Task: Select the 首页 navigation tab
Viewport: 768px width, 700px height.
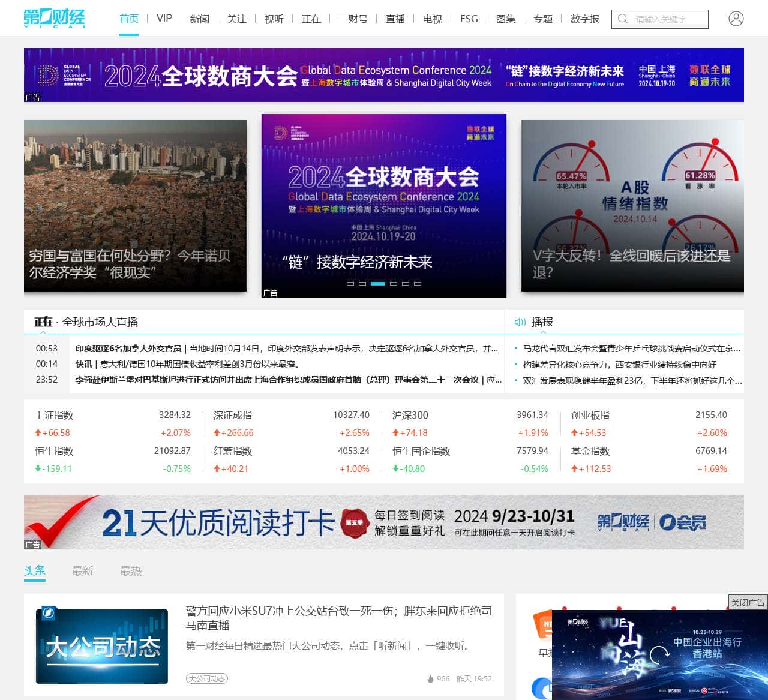Action: click(x=129, y=19)
